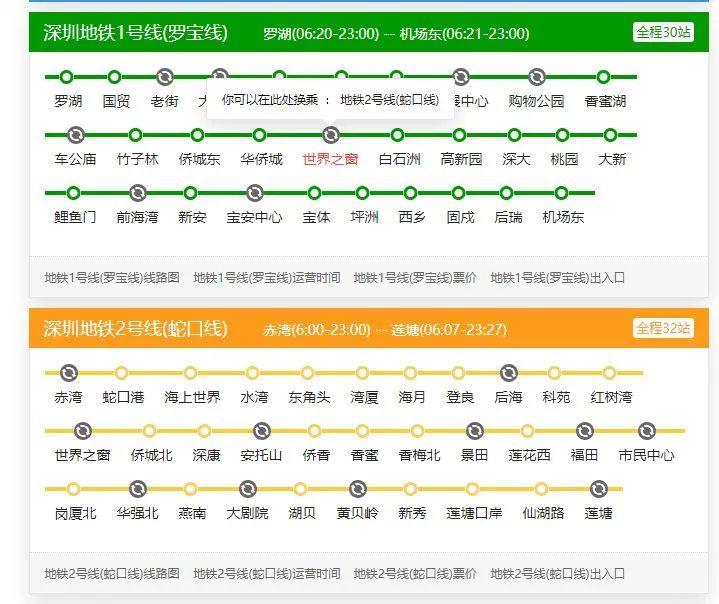The image size is (719, 604).
Task: Click the 黄贝岭 transfer station icon
Action: 358,489
